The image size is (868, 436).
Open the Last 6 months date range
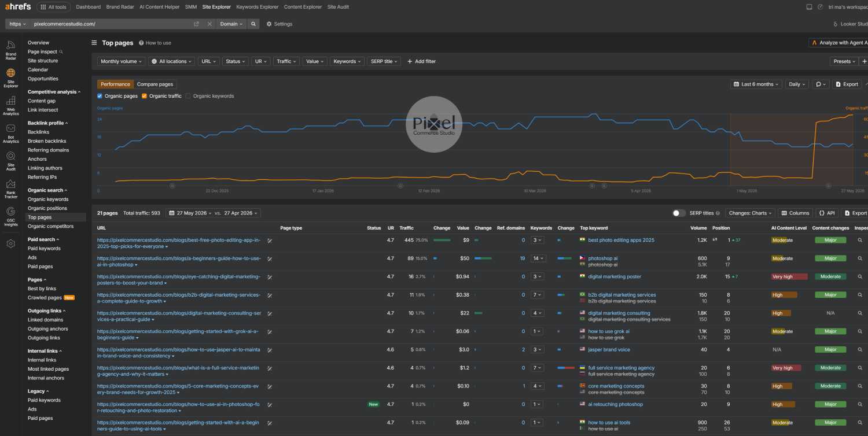coord(756,84)
